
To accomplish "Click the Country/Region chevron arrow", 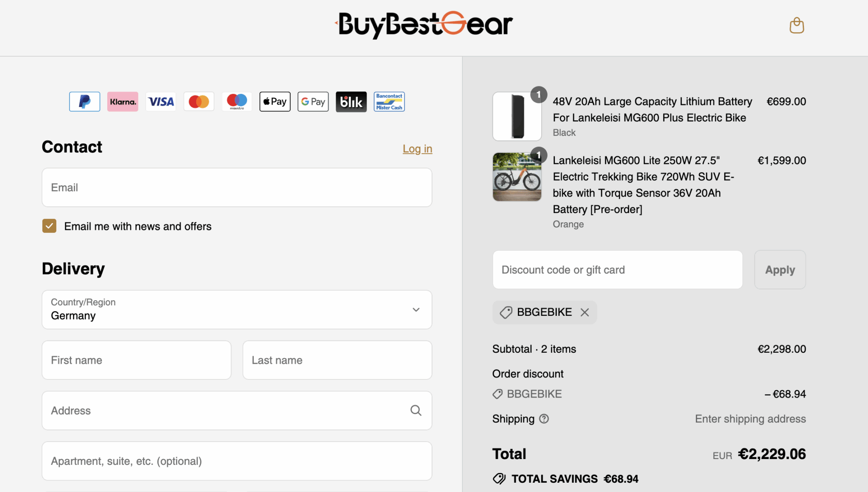I will coord(416,310).
